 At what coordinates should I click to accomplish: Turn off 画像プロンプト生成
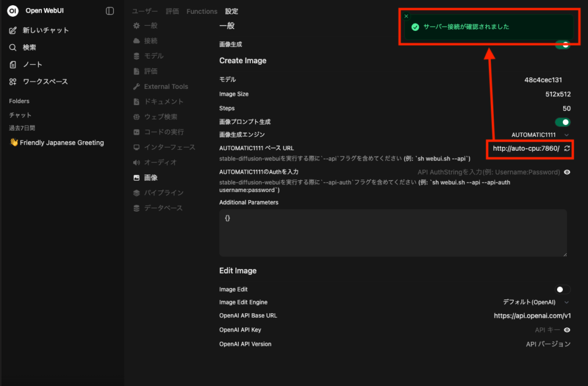coord(562,122)
